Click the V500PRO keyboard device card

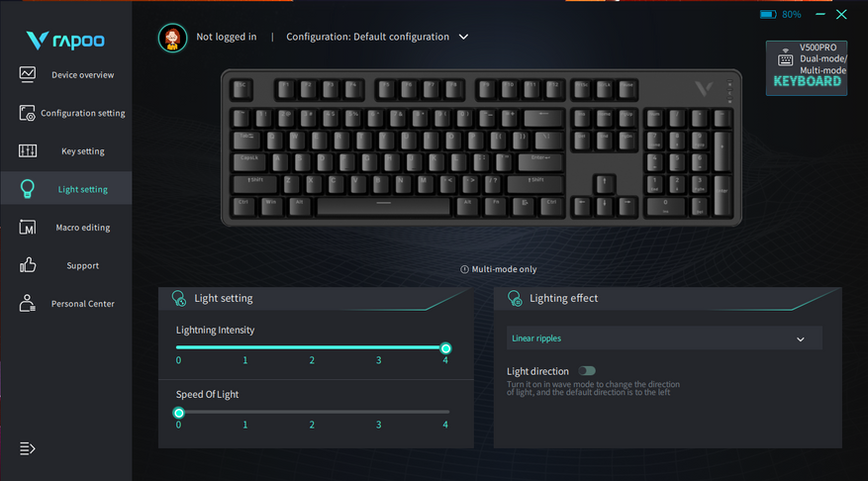tap(807, 67)
